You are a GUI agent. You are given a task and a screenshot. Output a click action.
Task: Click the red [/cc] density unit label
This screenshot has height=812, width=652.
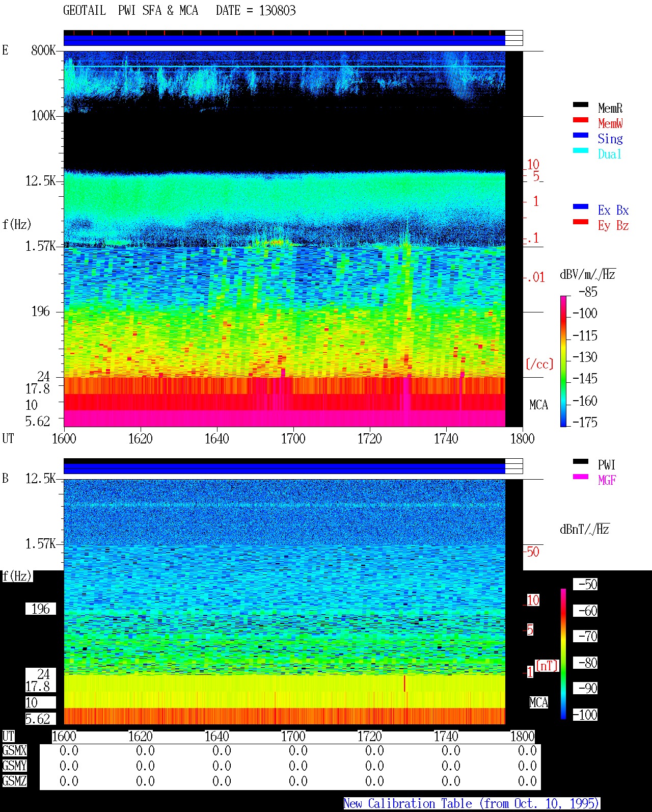[x=539, y=364]
